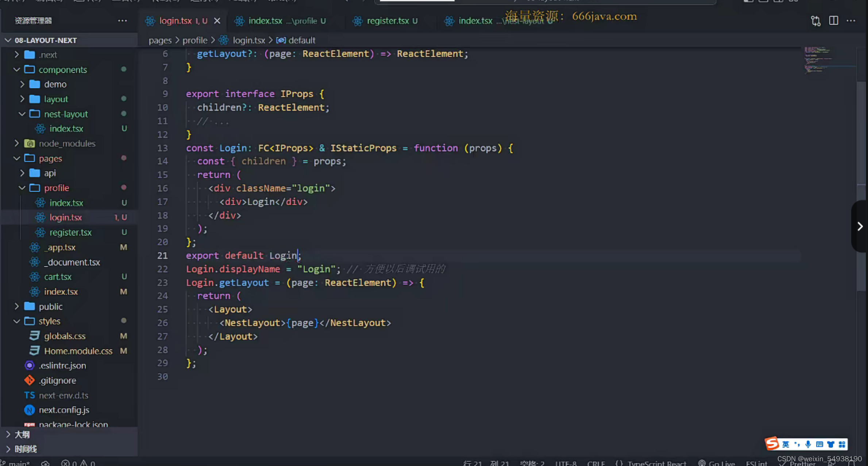
Task: Open the explorer panel more actions ellipsis
Action: pyautogui.click(x=122, y=21)
